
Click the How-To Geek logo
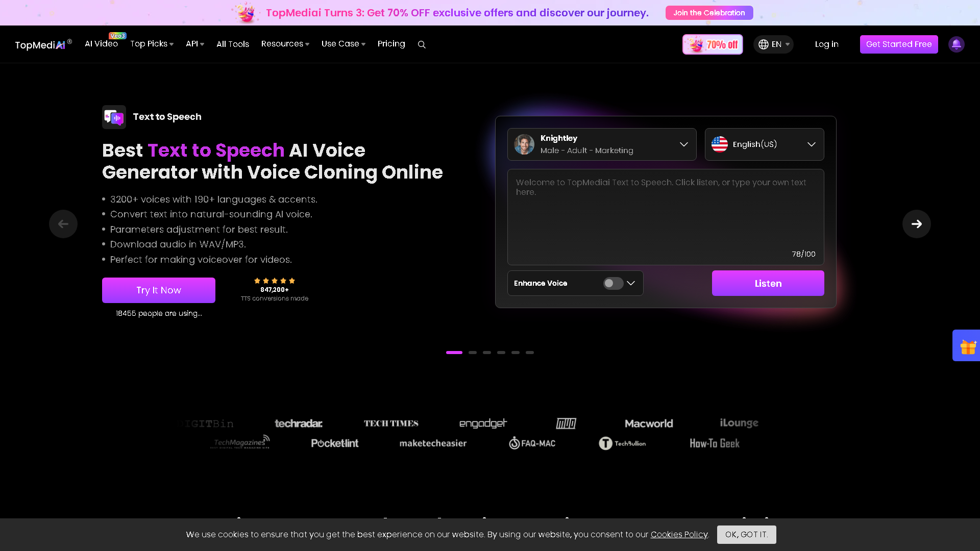pyautogui.click(x=715, y=443)
